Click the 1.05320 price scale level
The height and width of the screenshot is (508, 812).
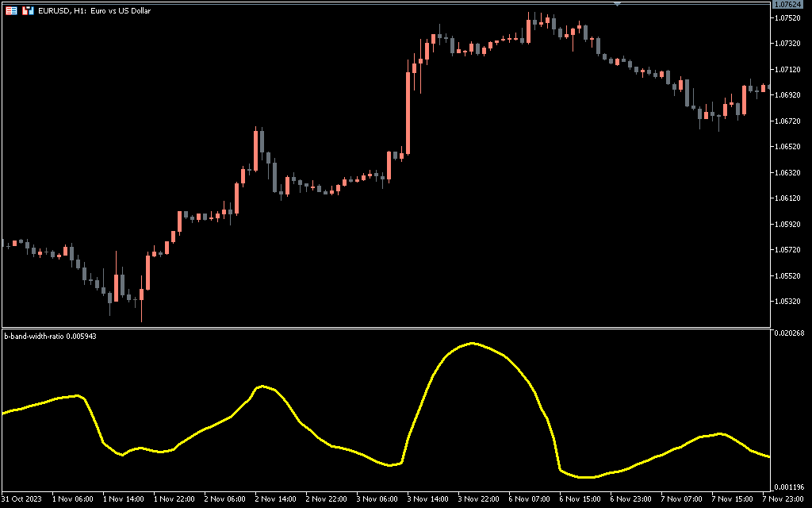coord(791,302)
